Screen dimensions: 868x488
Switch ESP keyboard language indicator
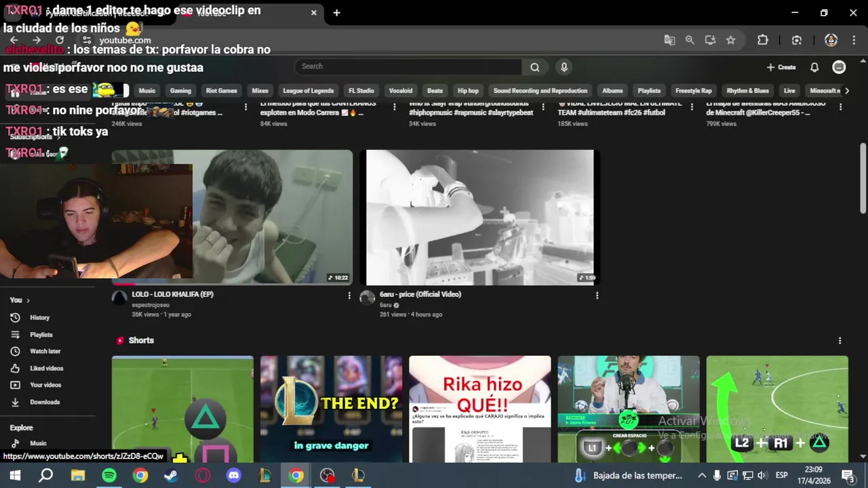[x=781, y=476]
